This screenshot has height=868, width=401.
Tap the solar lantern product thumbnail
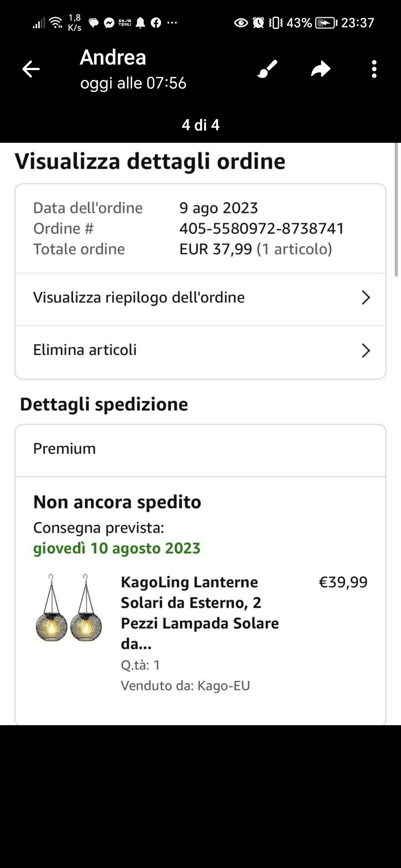click(69, 608)
